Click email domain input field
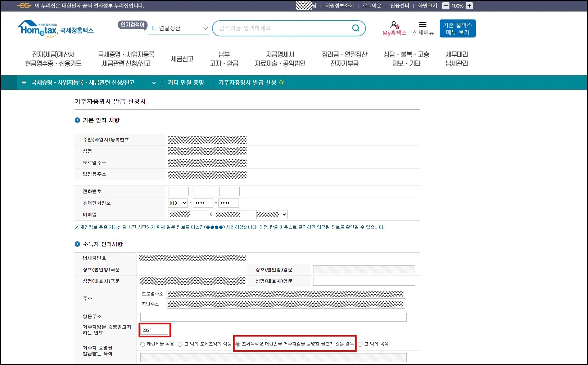This screenshot has height=365, width=588. [235, 214]
